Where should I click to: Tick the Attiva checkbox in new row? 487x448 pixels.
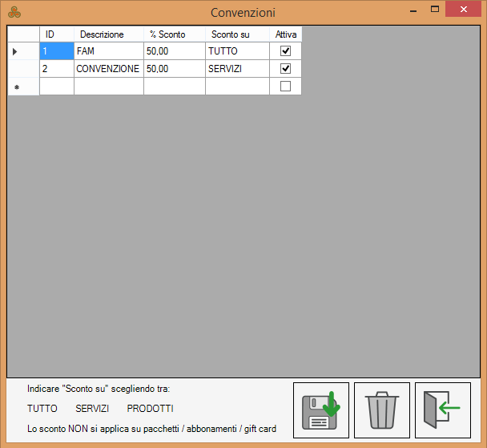click(285, 87)
